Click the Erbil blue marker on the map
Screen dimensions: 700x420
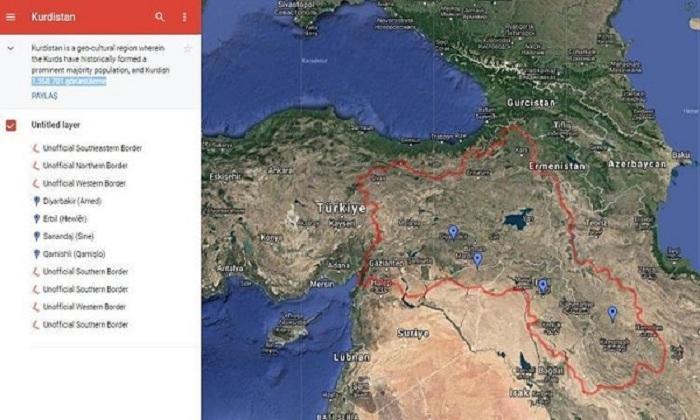point(543,285)
